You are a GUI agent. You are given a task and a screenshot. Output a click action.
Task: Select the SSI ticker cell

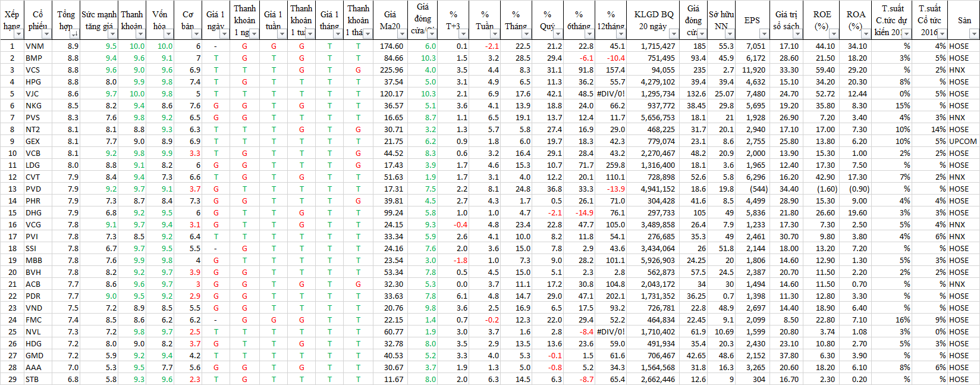39,248
